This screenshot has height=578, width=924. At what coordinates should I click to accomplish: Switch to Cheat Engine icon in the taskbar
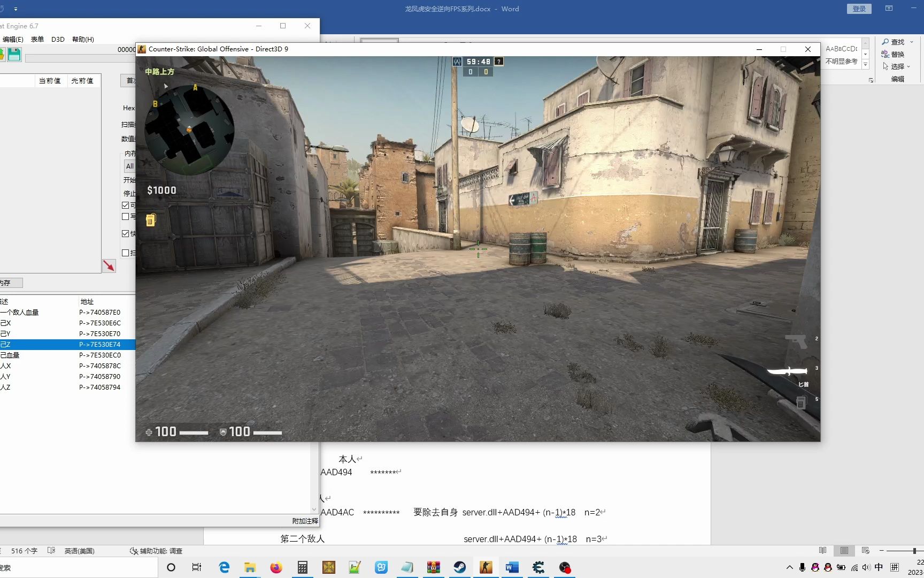538,567
